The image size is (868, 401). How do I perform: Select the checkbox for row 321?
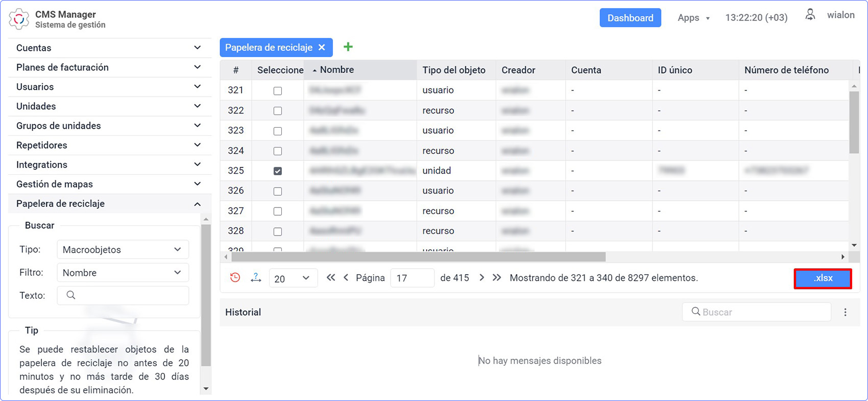tap(278, 91)
